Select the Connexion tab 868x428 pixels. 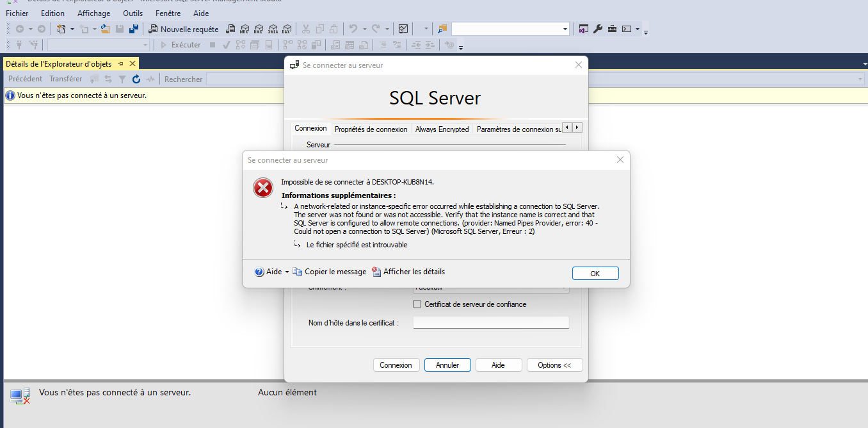tap(311, 128)
